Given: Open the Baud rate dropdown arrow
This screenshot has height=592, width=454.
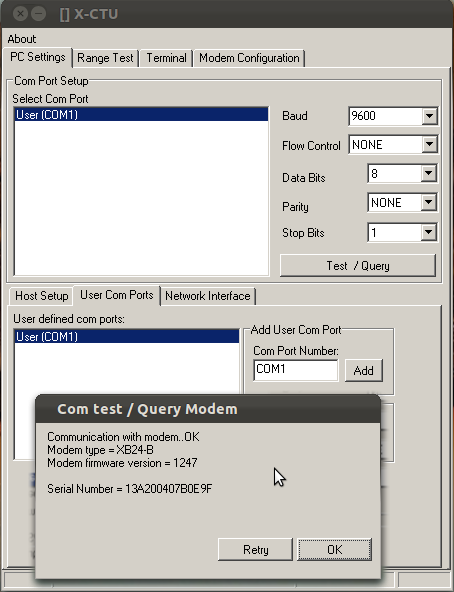Looking at the screenshot, I should [429, 116].
